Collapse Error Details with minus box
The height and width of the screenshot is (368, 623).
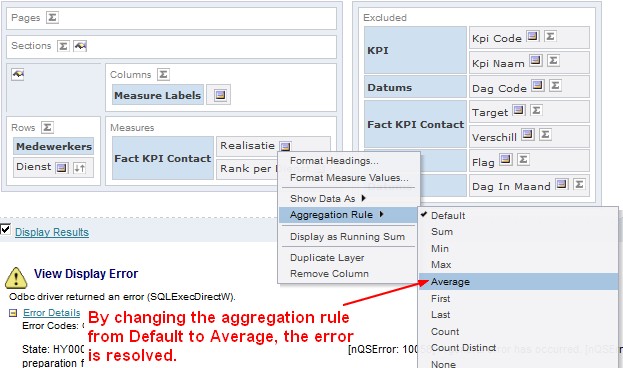pyautogui.click(x=13, y=313)
